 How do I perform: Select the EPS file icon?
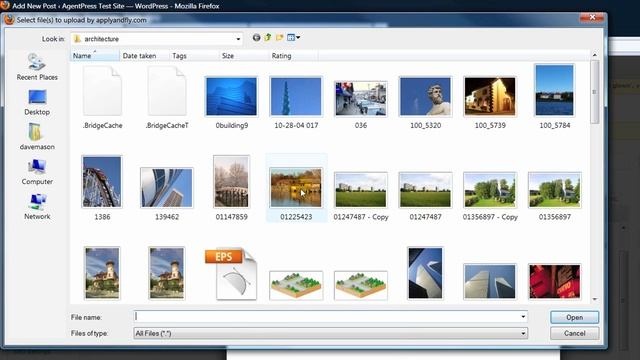[231, 274]
